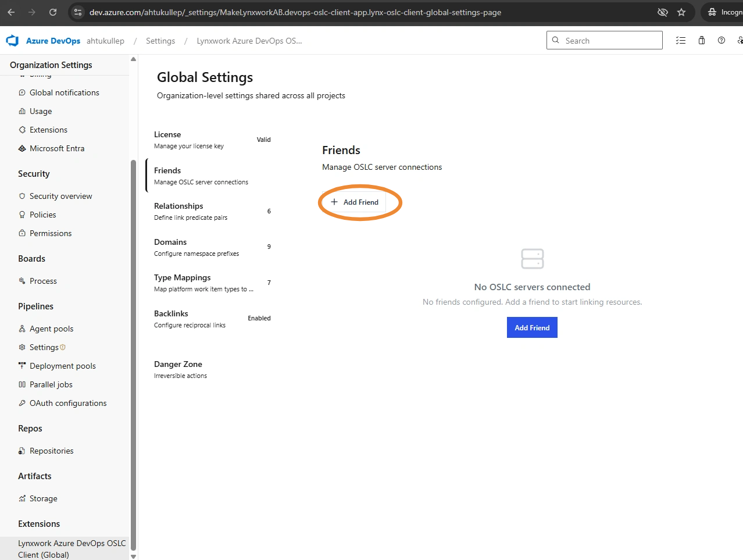Click the Global notifications icon

coord(22,92)
